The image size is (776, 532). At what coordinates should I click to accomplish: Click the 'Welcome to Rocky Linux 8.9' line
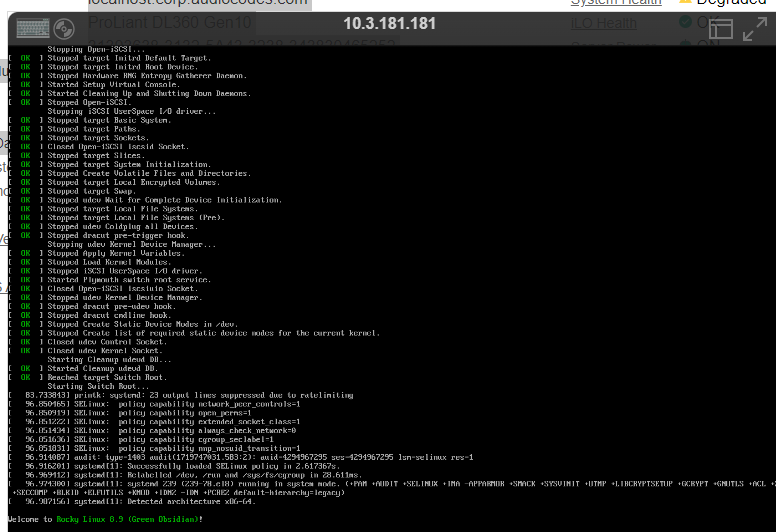tap(105, 519)
